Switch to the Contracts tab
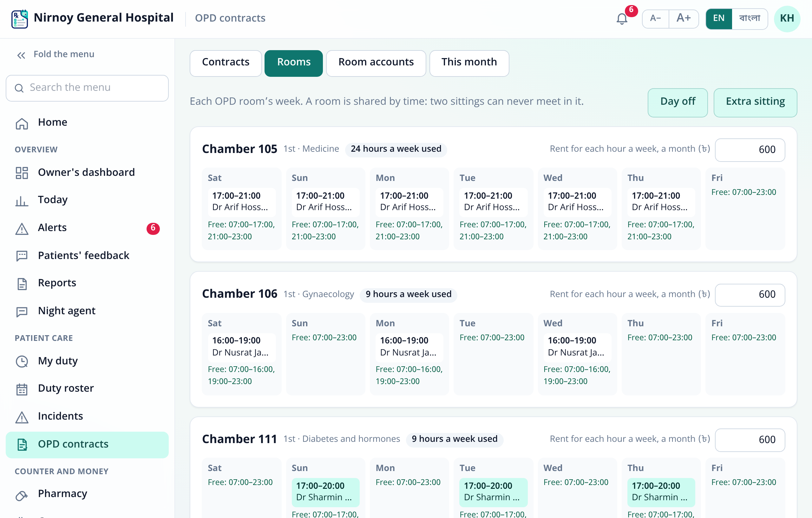The image size is (812, 518). tap(226, 63)
